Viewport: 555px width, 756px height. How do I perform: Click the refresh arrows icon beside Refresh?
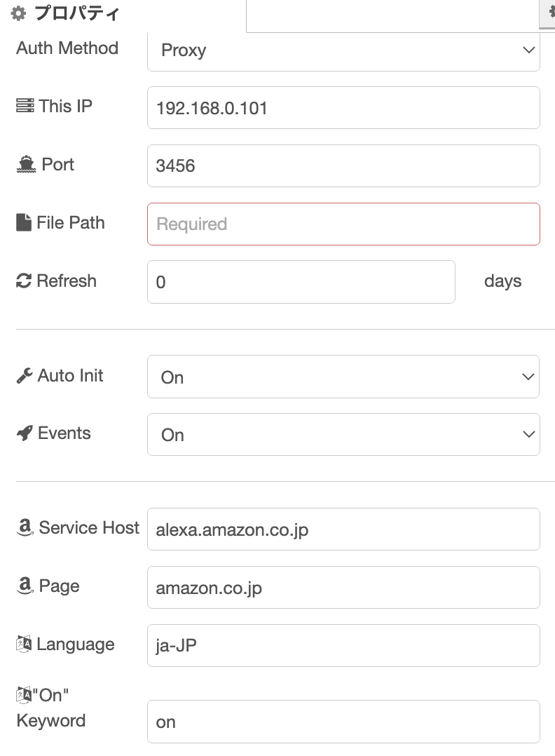tap(22, 280)
